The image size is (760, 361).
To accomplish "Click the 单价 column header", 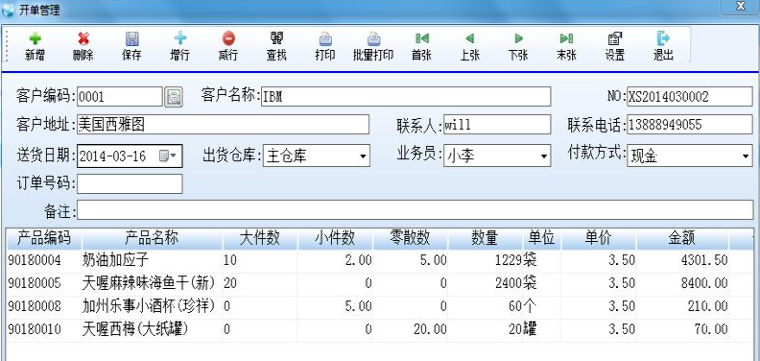I will [599, 238].
